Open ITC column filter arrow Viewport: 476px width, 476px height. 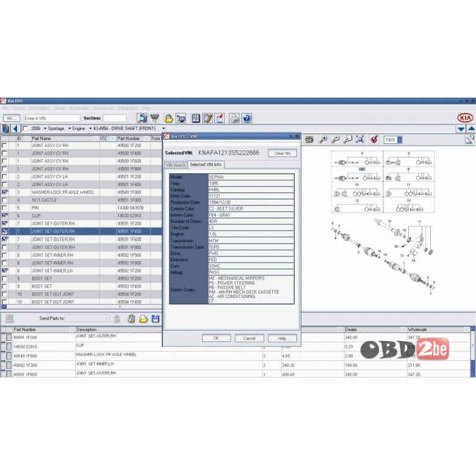click(x=113, y=139)
